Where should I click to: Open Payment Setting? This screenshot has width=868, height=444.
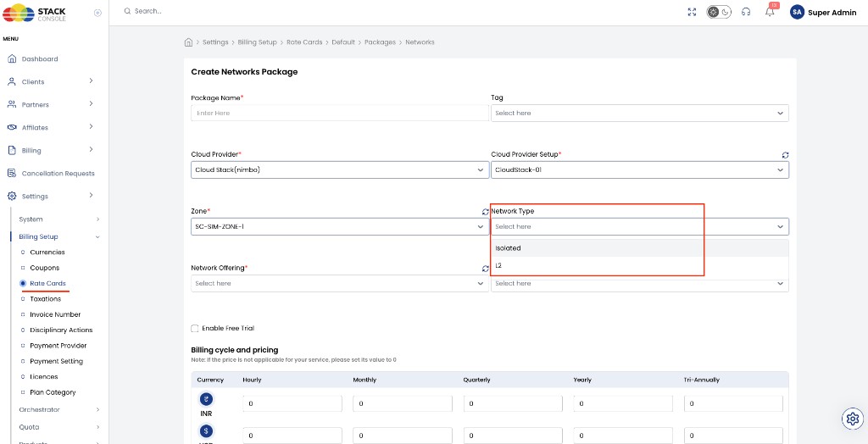[57, 361]
